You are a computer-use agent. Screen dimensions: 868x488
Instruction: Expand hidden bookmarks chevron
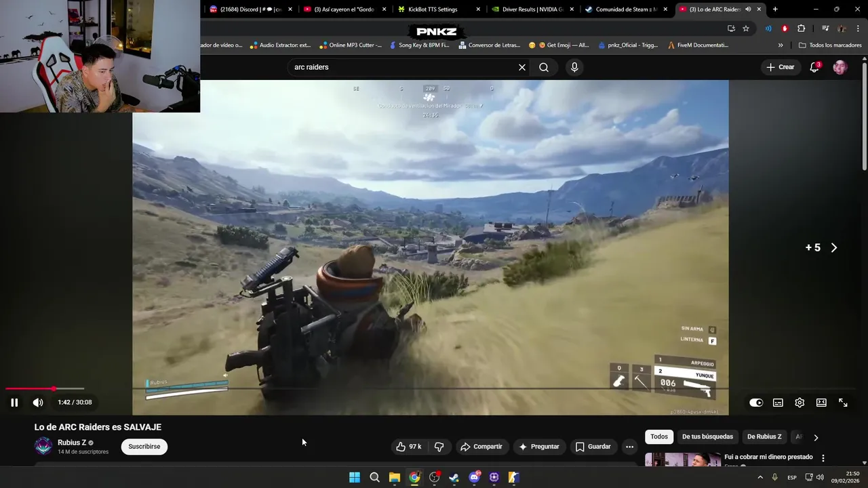tap(781, 45)
